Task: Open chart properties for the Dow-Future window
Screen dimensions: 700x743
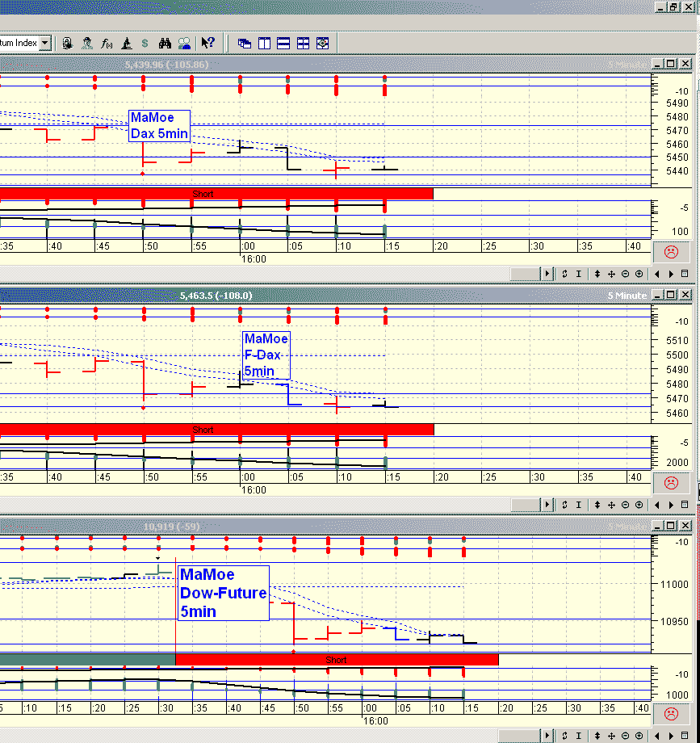Action: [685, 735]
